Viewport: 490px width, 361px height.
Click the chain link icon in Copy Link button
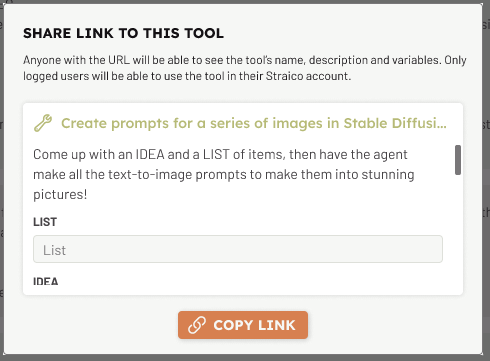coord(197,325)
